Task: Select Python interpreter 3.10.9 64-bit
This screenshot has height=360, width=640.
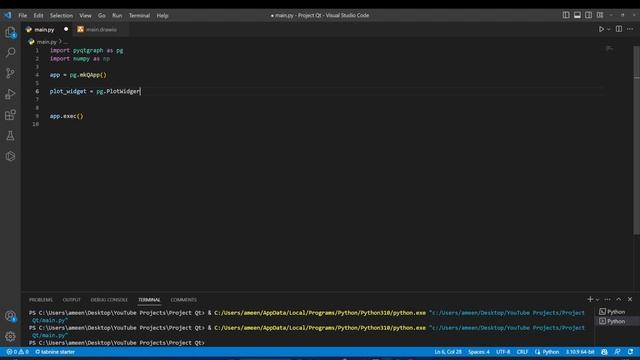Action: pos(580,352)
